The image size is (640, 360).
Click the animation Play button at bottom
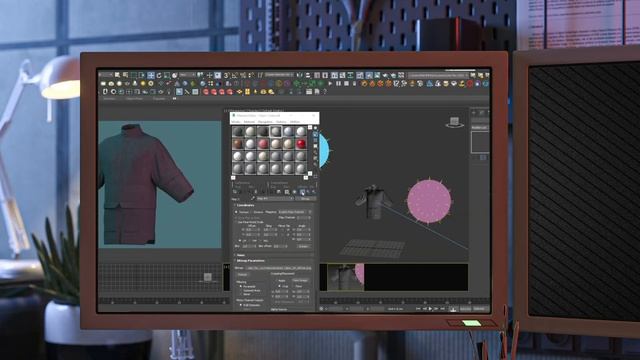[x=430, y=309]
